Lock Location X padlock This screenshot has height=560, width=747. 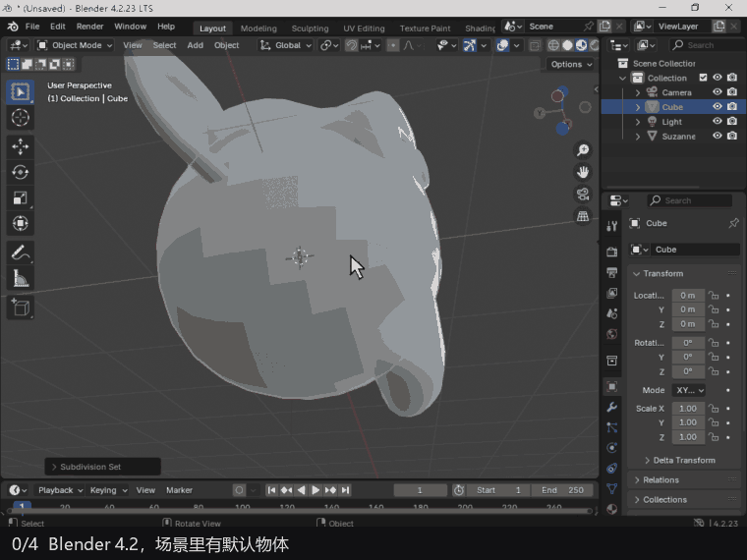pyautogui.click(x=714, y=296)
